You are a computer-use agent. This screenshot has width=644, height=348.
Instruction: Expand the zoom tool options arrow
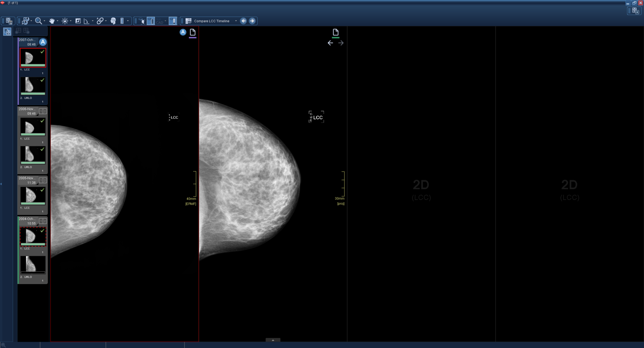(44, 21)
